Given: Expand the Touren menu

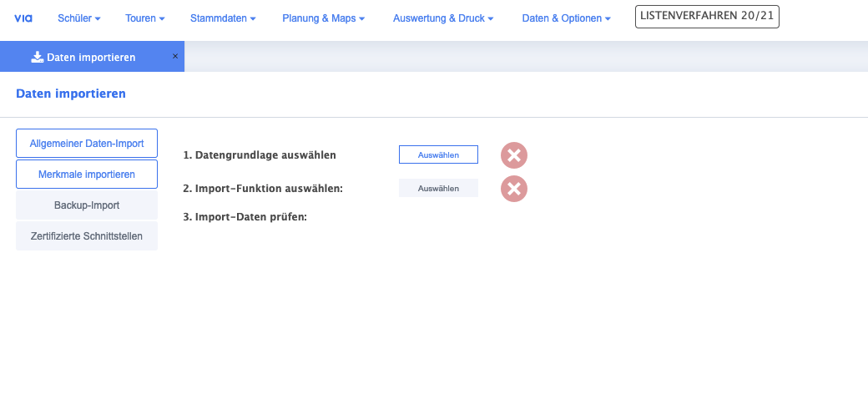Looking at the screenshot, I should tap(144, 18).
